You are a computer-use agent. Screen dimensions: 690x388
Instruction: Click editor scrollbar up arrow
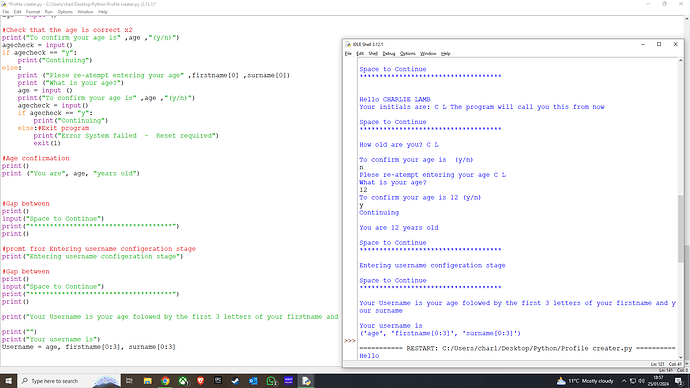(x=686, y=19)
